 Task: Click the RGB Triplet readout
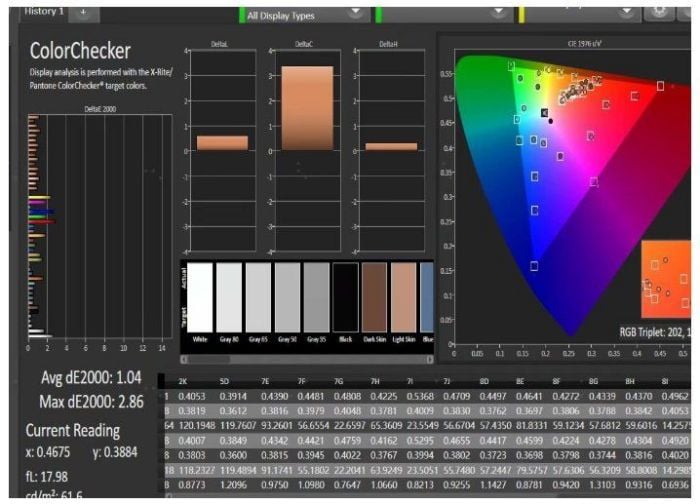pos(654,332)
